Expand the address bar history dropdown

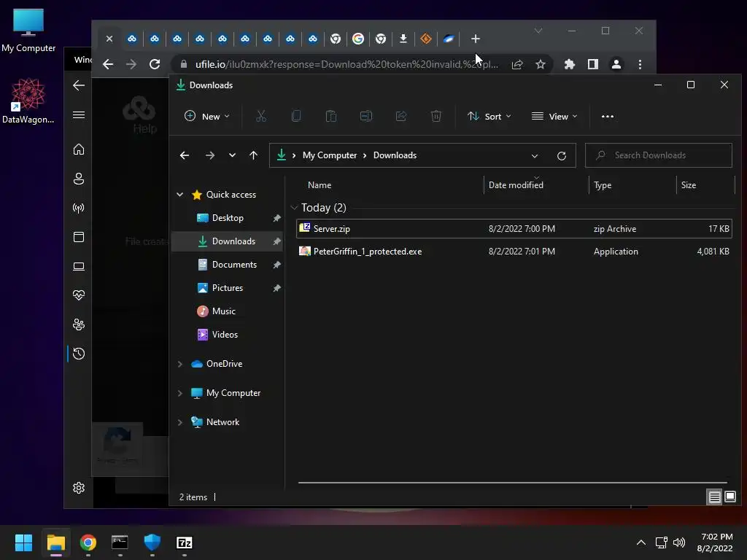(x=535, y=156)
